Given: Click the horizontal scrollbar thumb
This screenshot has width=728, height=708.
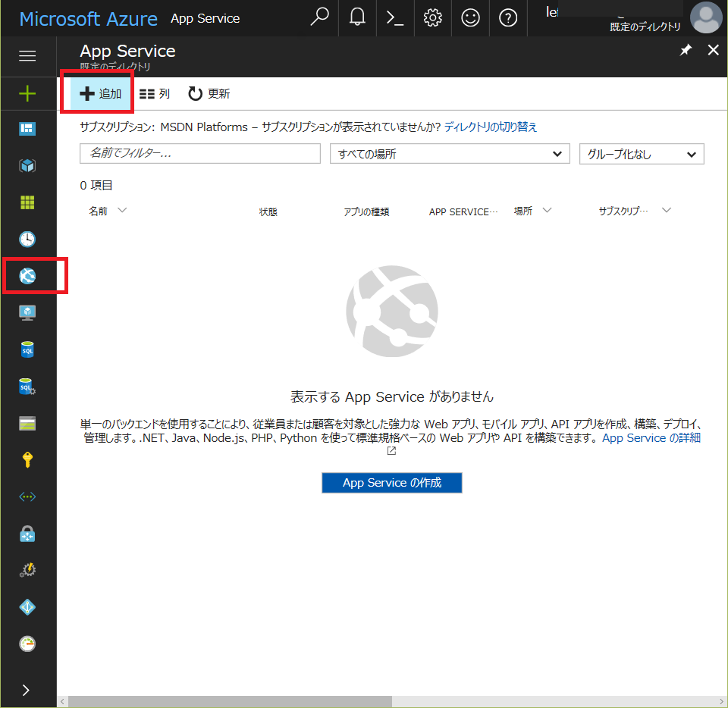Looking at the screenshot, I should point(230,701).
